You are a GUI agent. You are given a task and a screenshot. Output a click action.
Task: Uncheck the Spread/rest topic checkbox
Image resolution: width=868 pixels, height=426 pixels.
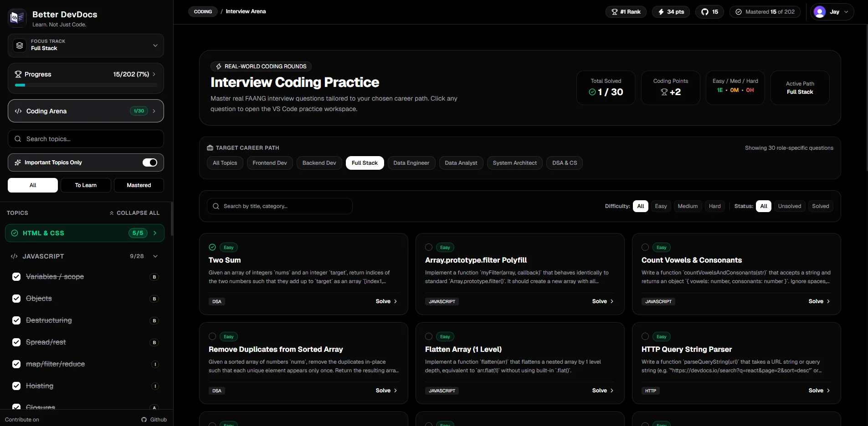pos(16,342)
